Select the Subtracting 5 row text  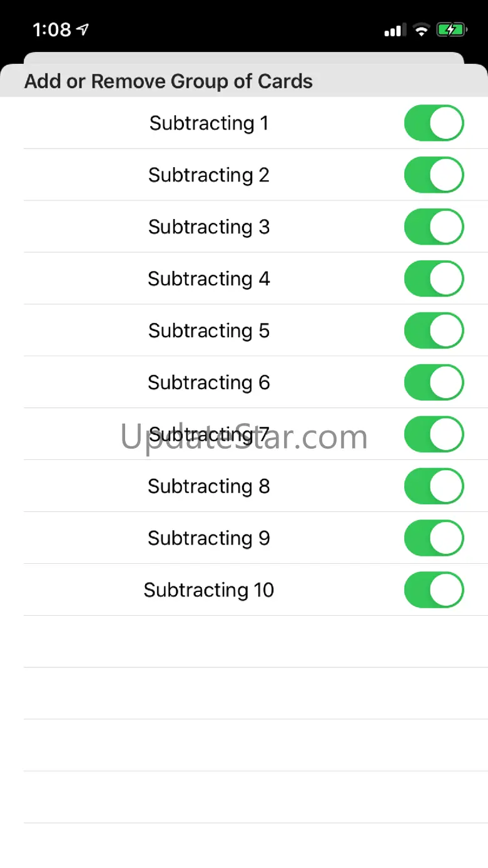(209, 330)
